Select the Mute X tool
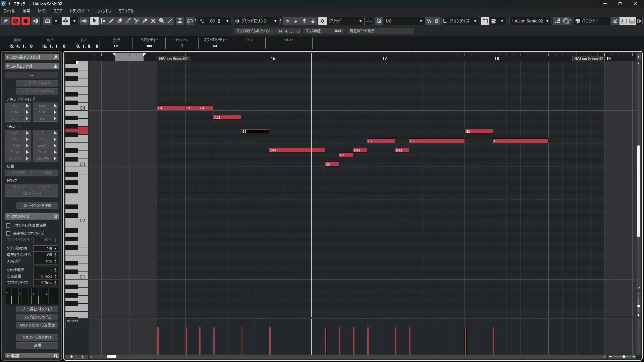 point(153,21)
